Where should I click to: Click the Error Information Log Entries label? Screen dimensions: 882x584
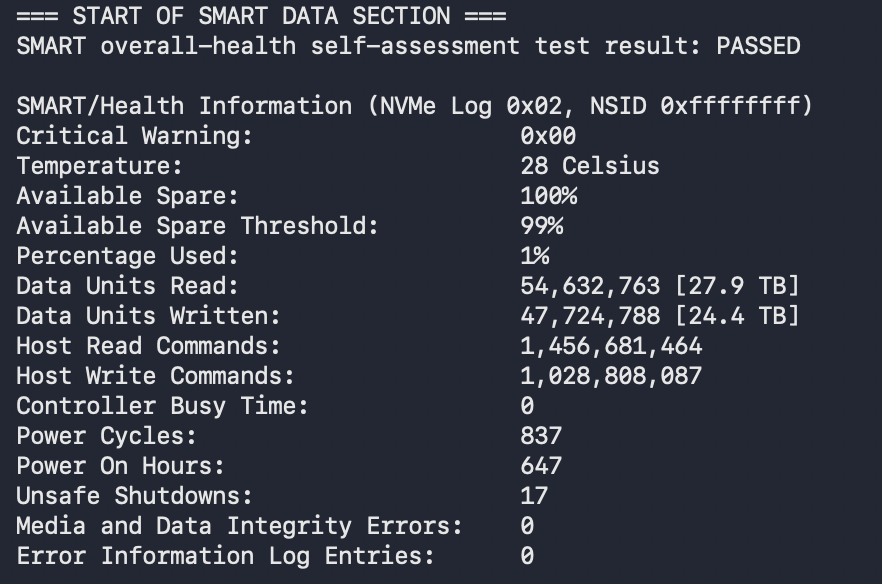click(225, 556)
